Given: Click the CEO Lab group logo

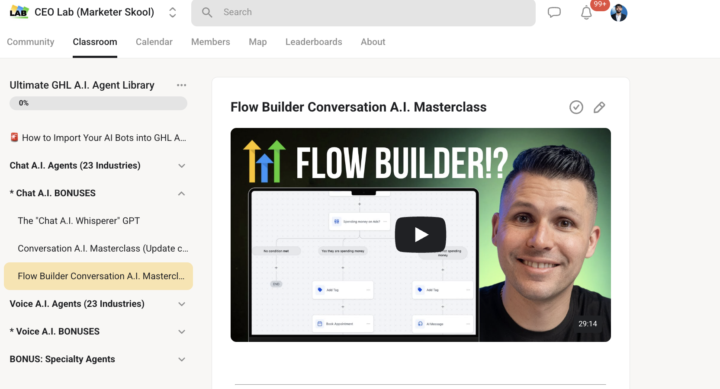Looking at the screenshot, I should (x=19, y=11).
